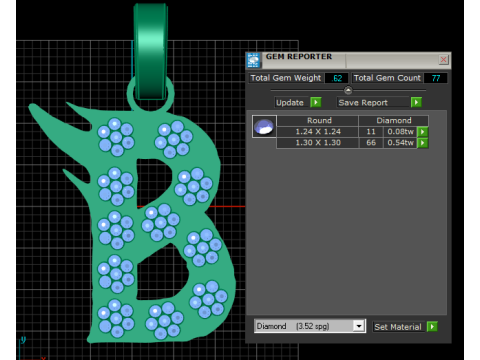Click the 0.54tw weight cell

400,143
